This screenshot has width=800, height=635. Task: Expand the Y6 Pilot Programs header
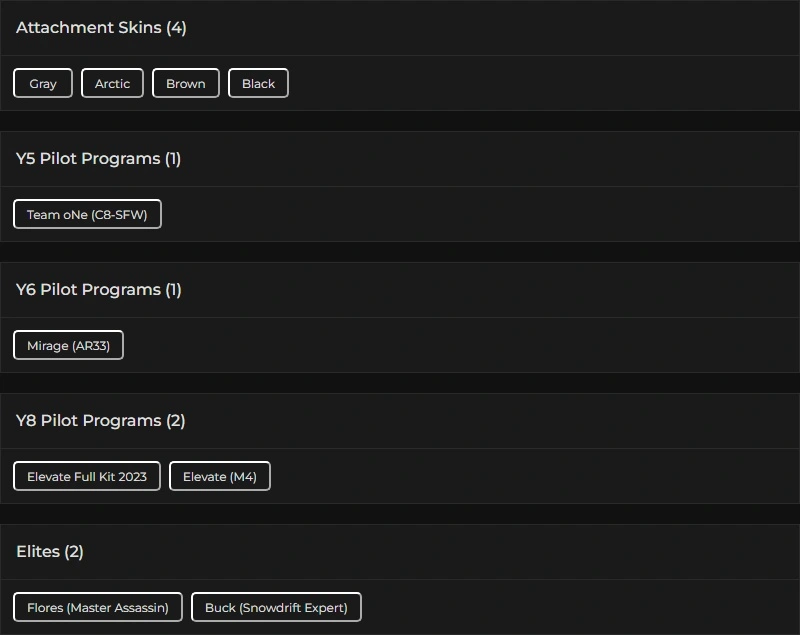pos(98,290)
